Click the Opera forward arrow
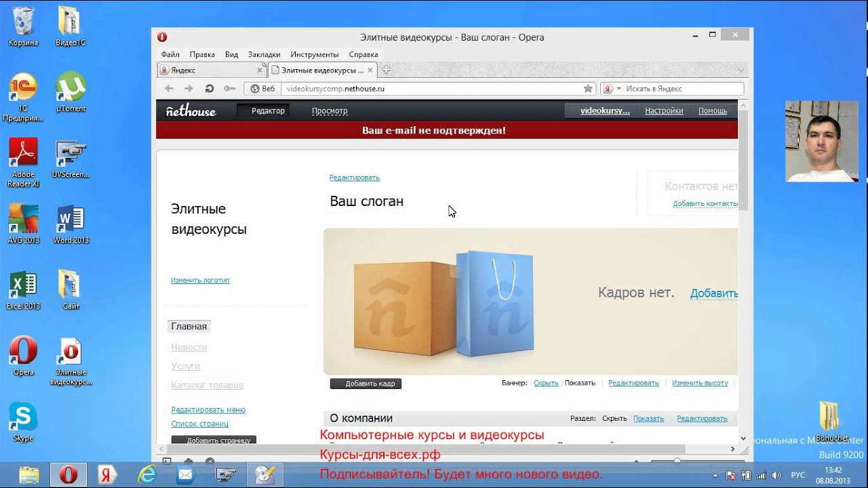 coord(189,88)
